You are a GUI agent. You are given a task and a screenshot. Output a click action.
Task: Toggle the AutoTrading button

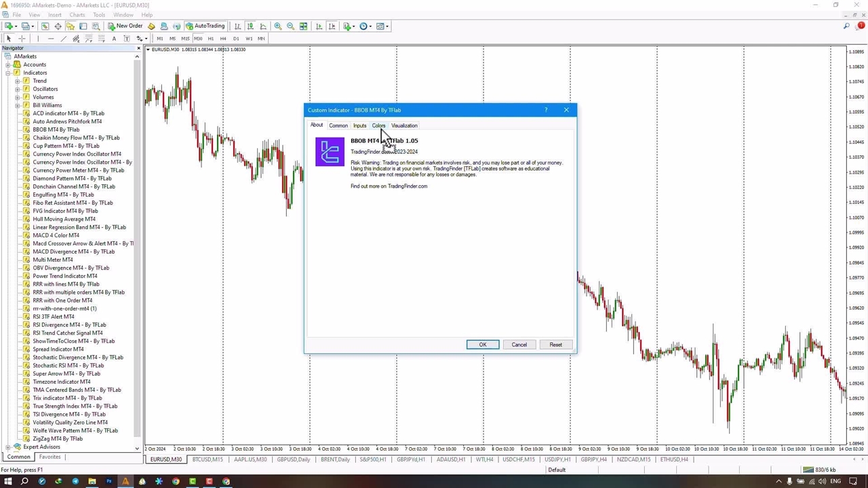(205, 26)
